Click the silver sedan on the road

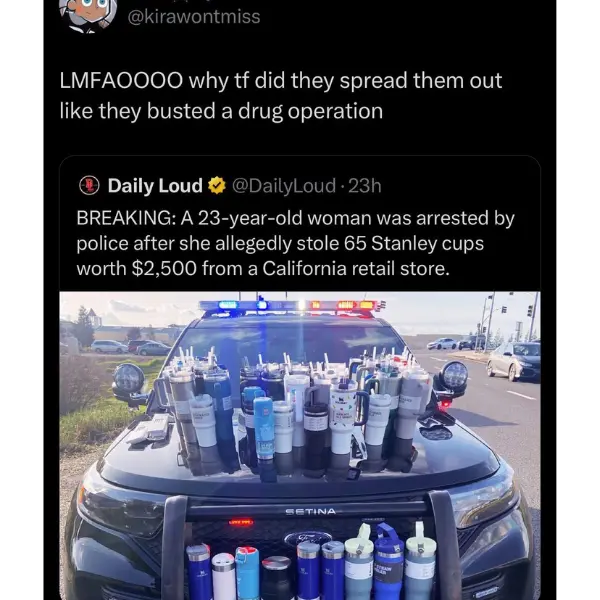(x=514, y=361)
